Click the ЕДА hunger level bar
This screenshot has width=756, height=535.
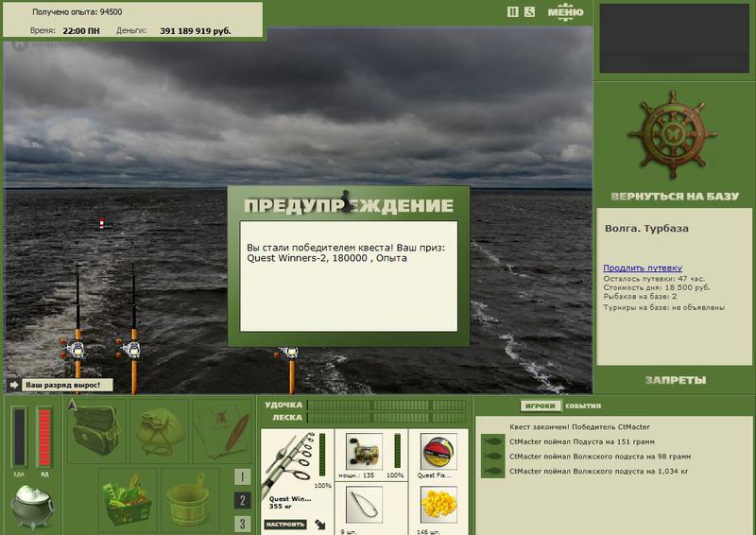click(x=19, y=437)
